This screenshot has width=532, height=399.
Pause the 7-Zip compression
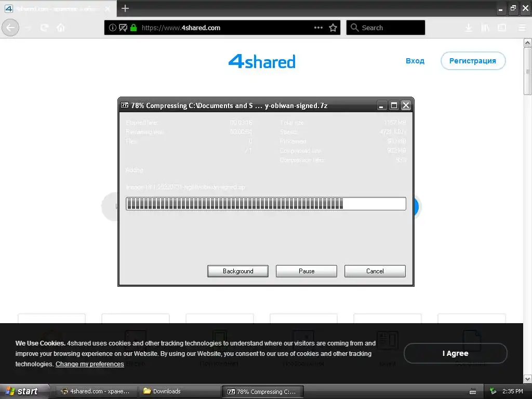pos(307,271)
